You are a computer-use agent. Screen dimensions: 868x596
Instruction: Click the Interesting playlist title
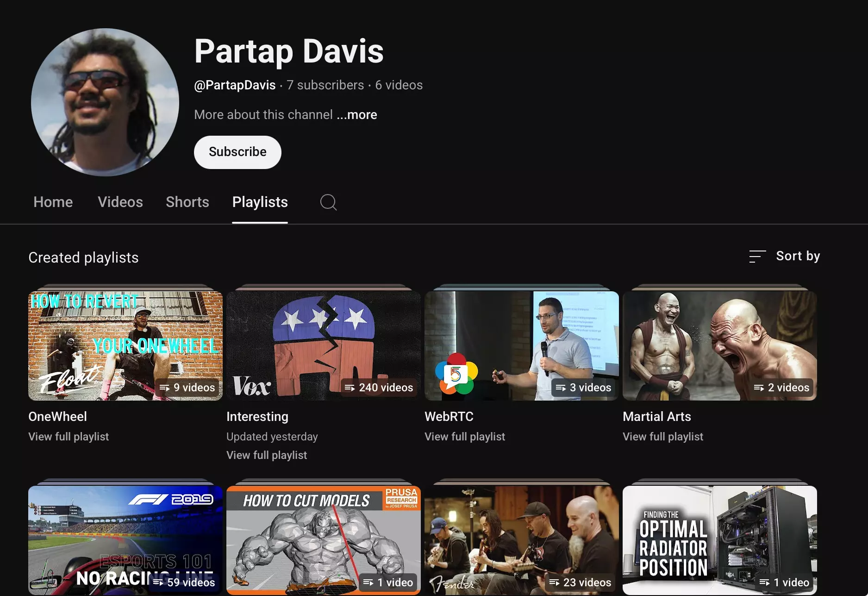click(x=257, y=417)
